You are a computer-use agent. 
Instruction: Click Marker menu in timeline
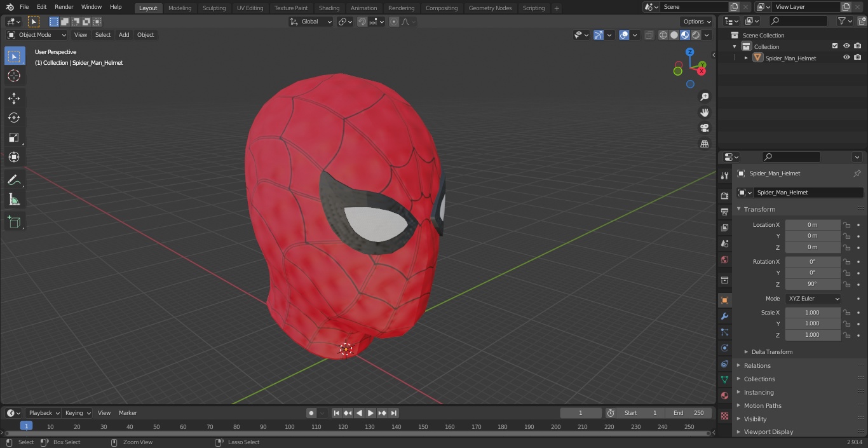pyautogui.click(x=128, y=413)
